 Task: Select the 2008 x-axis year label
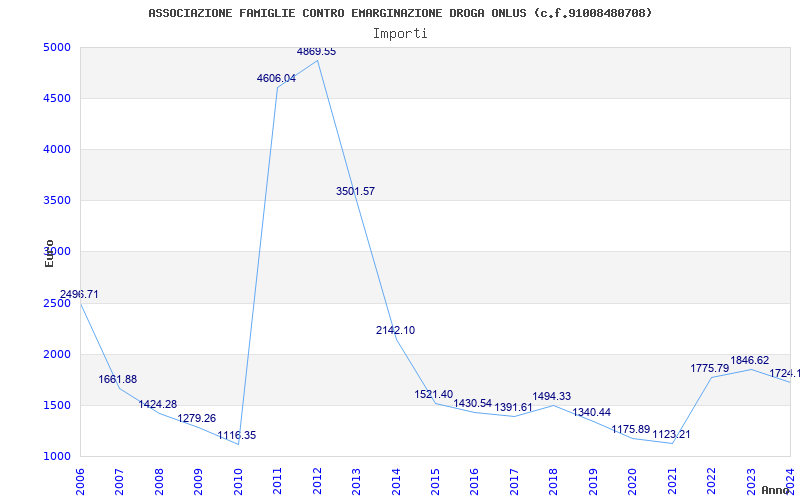159,482
